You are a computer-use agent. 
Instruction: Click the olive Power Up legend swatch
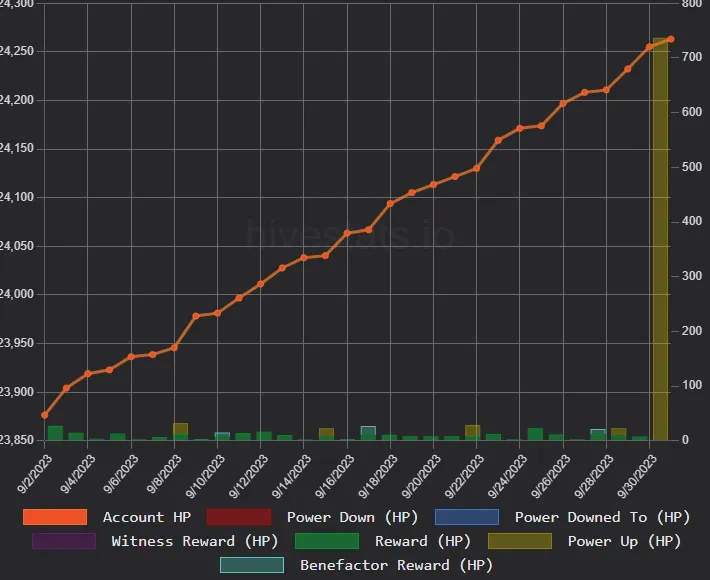click(519, 541)
